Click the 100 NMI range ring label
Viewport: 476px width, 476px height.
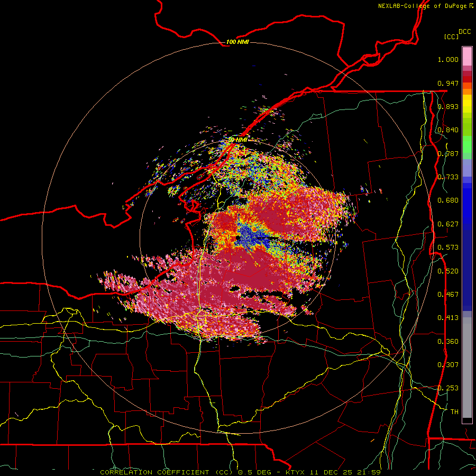click(237, 42)
